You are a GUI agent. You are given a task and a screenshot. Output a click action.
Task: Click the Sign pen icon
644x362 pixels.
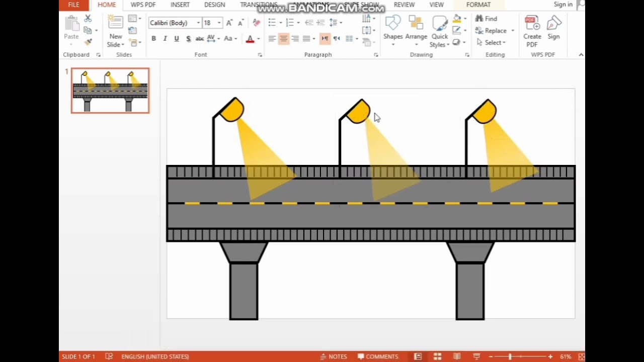554,24
